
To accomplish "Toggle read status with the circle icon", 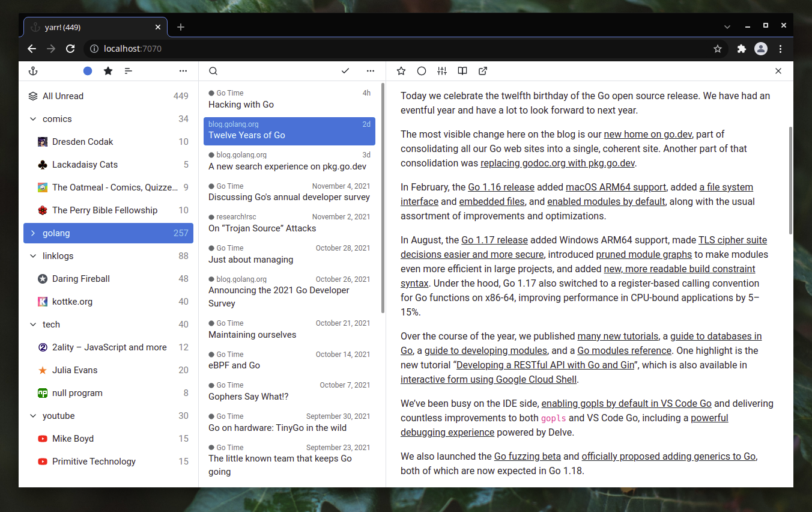I will tap(421, 71).
